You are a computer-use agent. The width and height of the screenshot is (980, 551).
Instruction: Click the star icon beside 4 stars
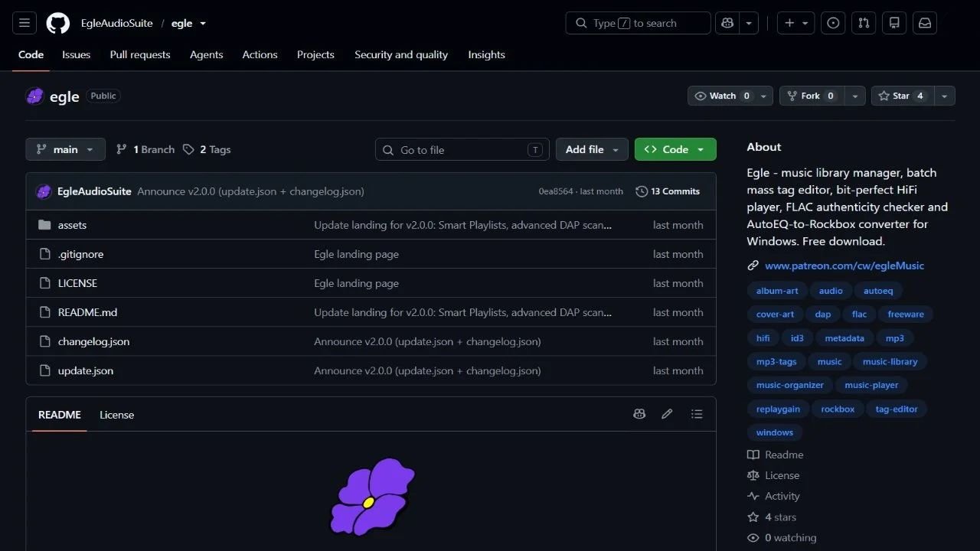(753, 517)
